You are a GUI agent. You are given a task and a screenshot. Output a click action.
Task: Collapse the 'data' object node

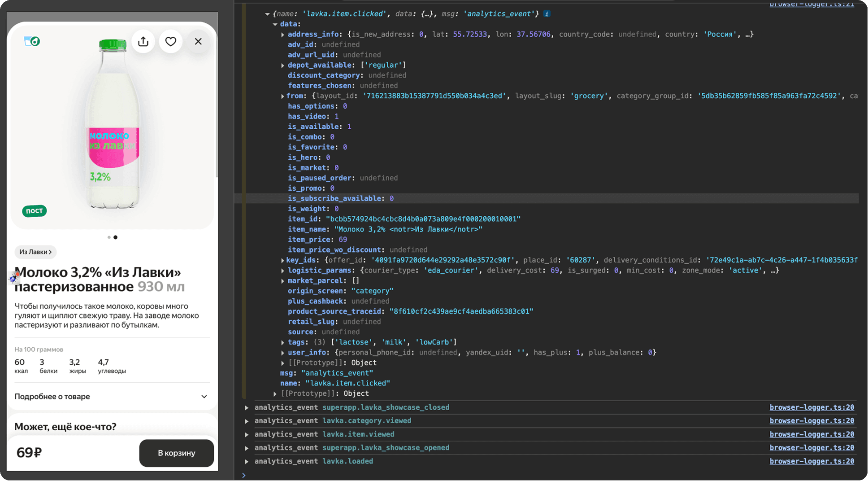click(x=275, y=24)
